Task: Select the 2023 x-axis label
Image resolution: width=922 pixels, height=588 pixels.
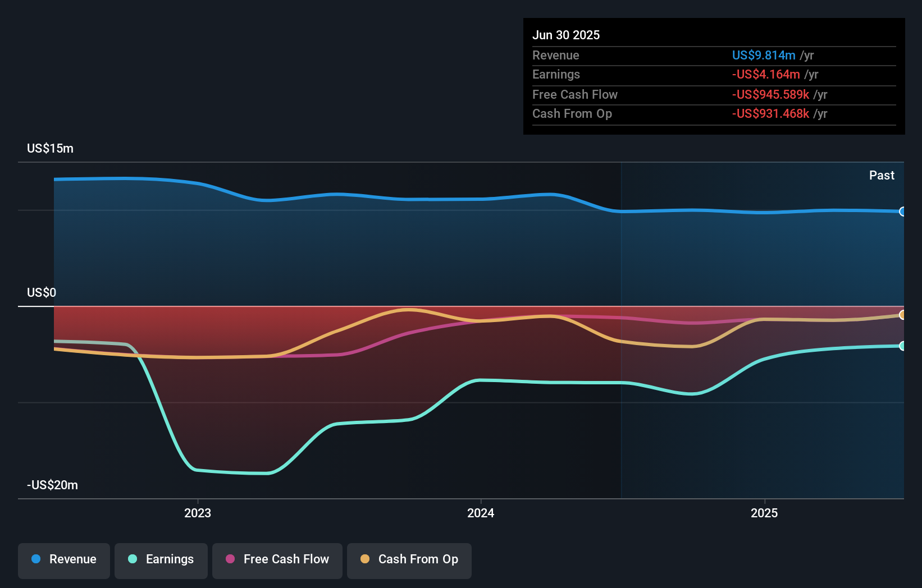Action: (198, 513)
